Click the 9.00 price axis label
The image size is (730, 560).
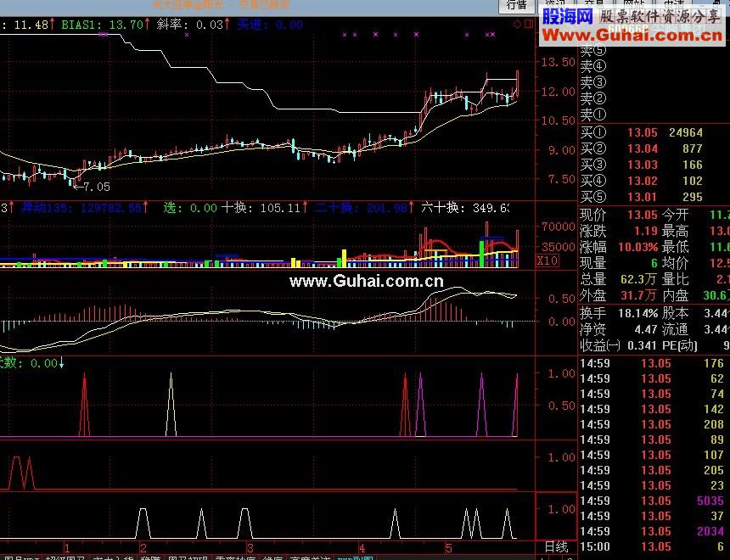coord(561,150)
